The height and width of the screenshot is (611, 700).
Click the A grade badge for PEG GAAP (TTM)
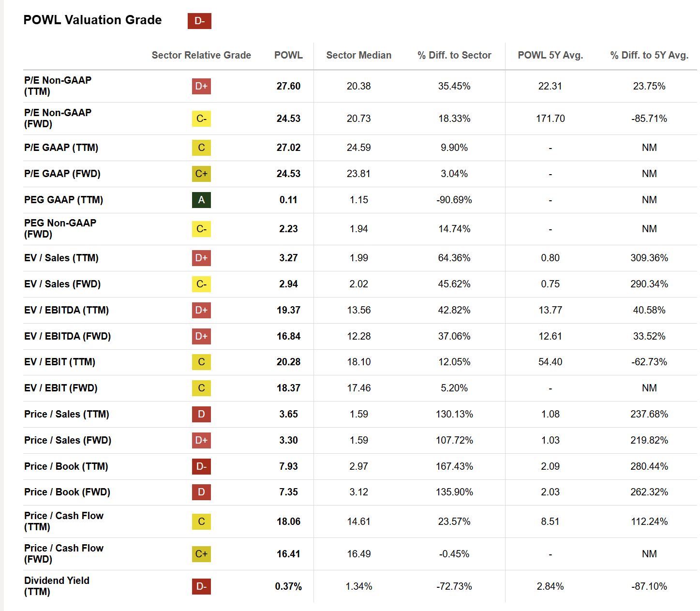tap(201, 200)
